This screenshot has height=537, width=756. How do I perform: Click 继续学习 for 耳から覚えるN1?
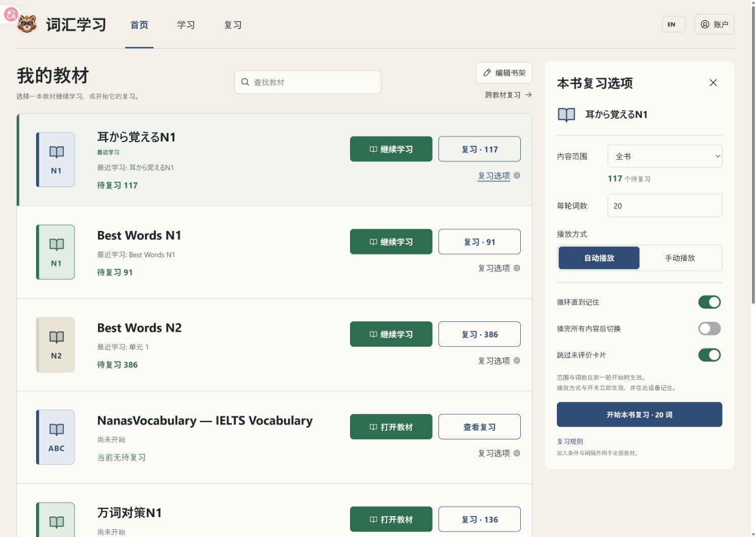tap(391, 149)
